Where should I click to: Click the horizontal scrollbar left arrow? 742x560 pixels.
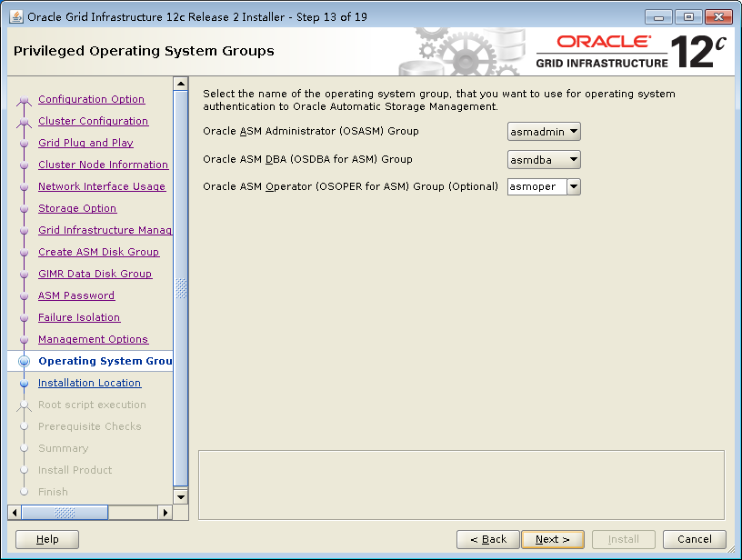[15, 512]
